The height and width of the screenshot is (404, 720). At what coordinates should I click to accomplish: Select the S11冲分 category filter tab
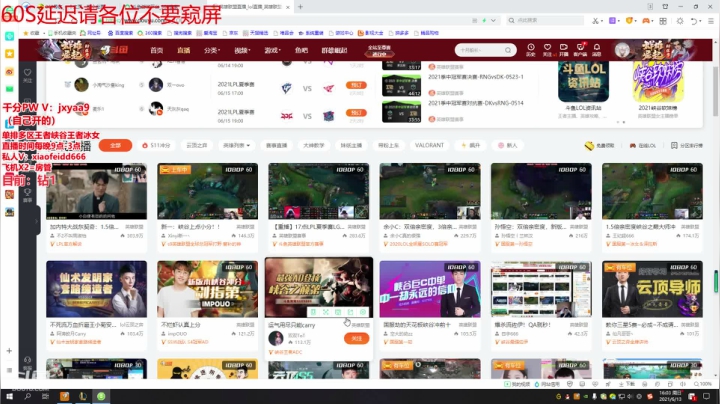tap(156, 146)
